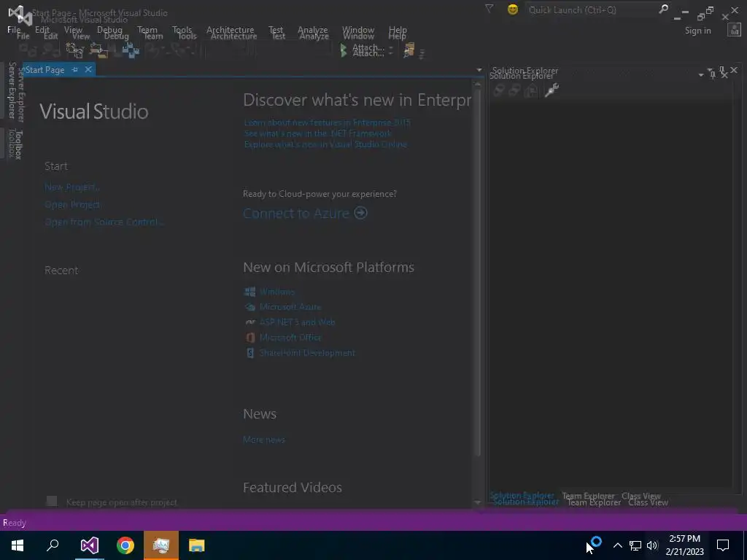Click Open from Source Control... link
This screenshot has height=560, width=747.
click(x=104, y=222)
